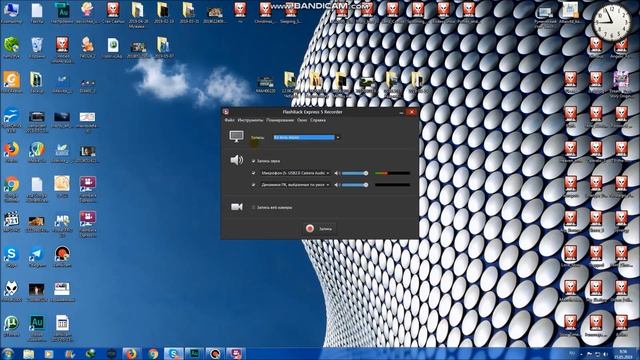This screenshot has height=360, width=640.
Task: Mute the microphone via its speaker icon
Action: click(337, 173)
